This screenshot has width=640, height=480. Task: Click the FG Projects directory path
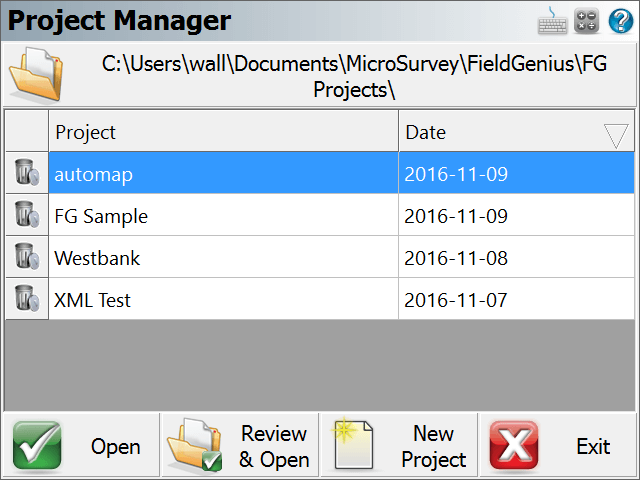tap(354, 76)
